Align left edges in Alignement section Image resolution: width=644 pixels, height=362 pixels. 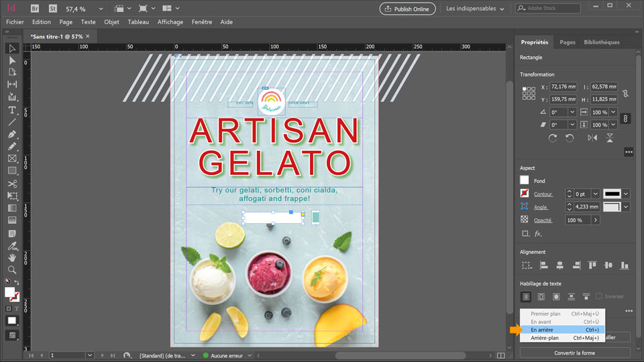(543, 265)
